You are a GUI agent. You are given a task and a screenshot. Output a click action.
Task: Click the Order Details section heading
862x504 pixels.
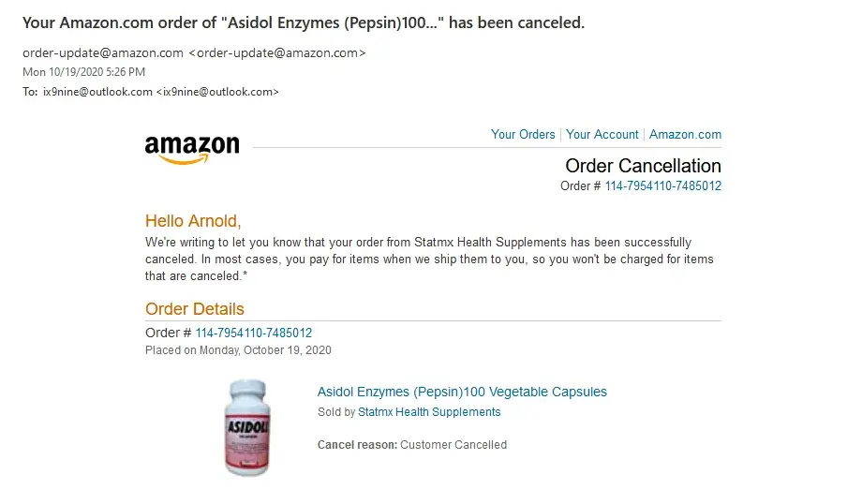(x=195, y=309)
